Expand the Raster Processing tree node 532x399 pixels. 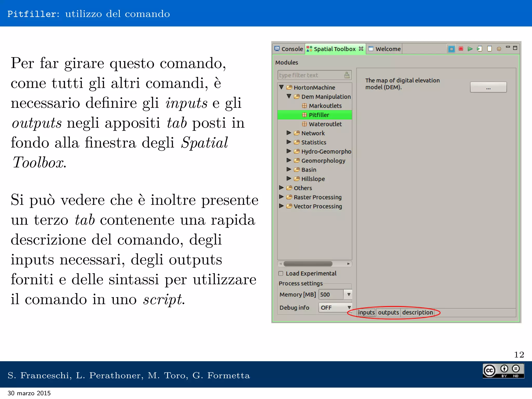pyautogui.click(x=281, y=197)
